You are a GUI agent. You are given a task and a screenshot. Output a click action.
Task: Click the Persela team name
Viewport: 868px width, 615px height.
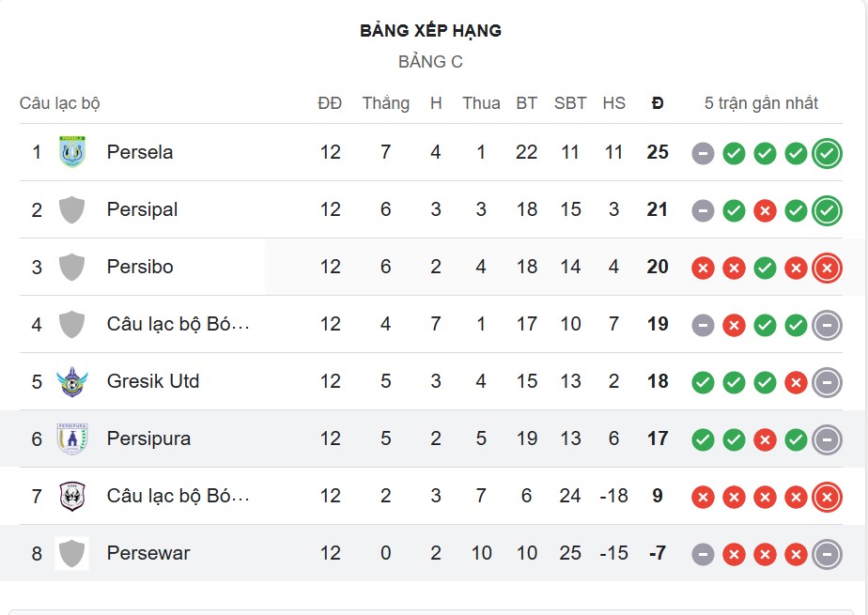(141, 151)
